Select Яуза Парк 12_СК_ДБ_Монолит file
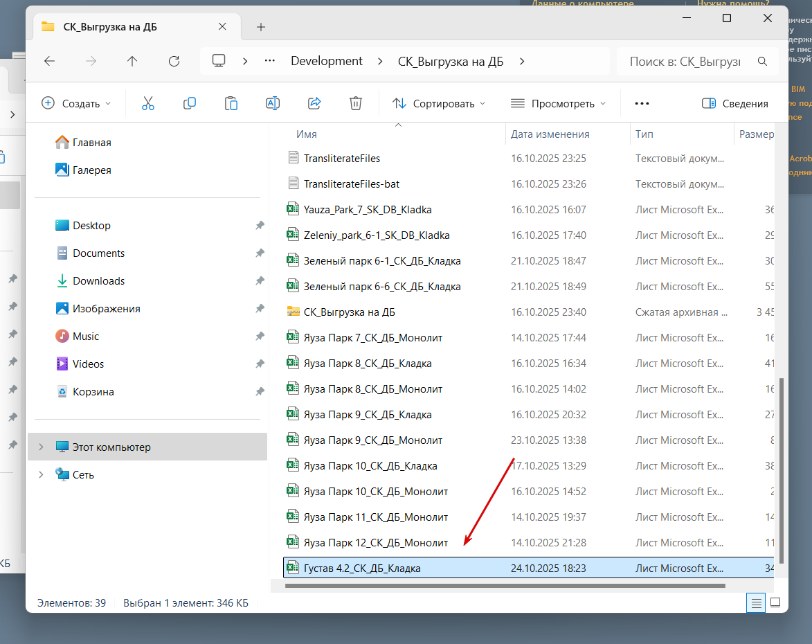 (528, 543)
